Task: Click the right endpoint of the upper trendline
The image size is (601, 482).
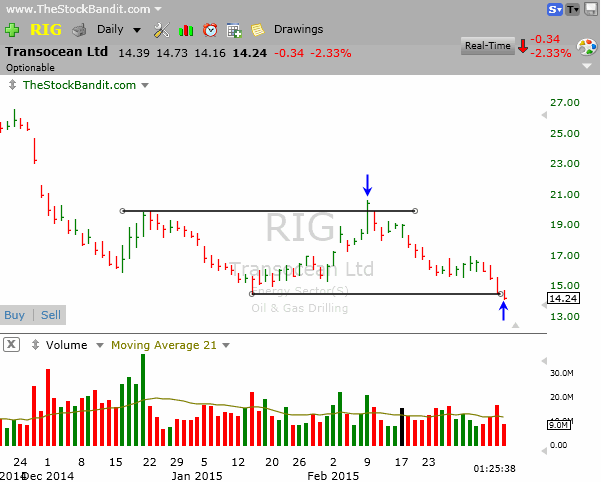Action: pos(415,211)
